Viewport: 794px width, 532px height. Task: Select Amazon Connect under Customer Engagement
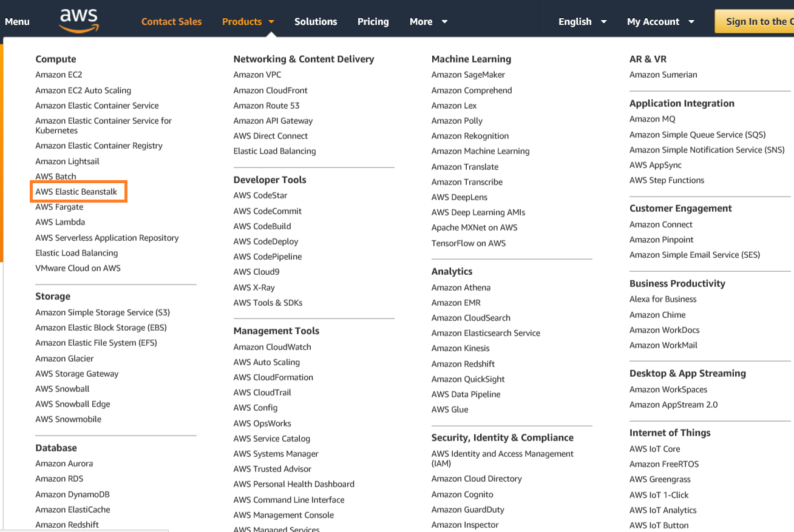point(660,224)
